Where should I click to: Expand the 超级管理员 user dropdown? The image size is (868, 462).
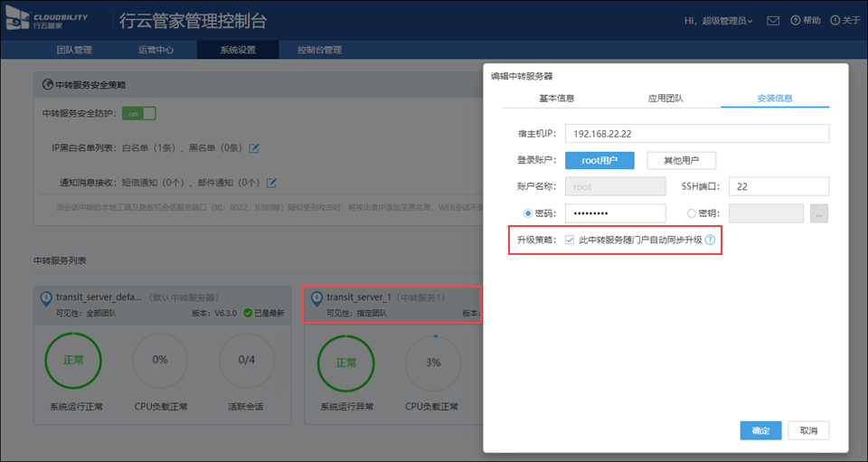(719, 21)
